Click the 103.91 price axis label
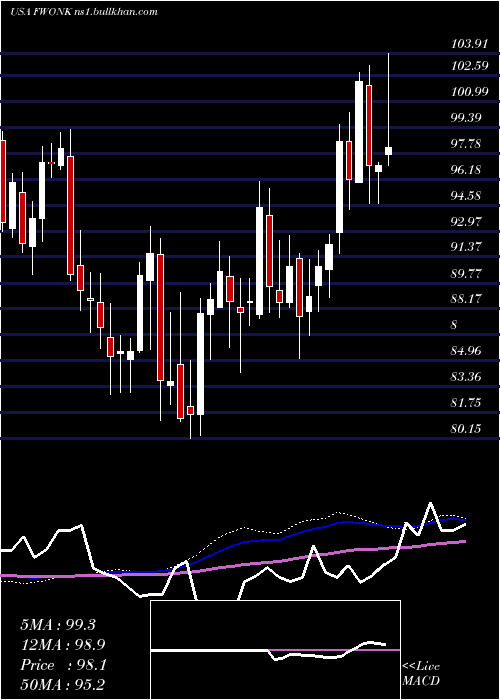500x700 pixels. [470, 44]
